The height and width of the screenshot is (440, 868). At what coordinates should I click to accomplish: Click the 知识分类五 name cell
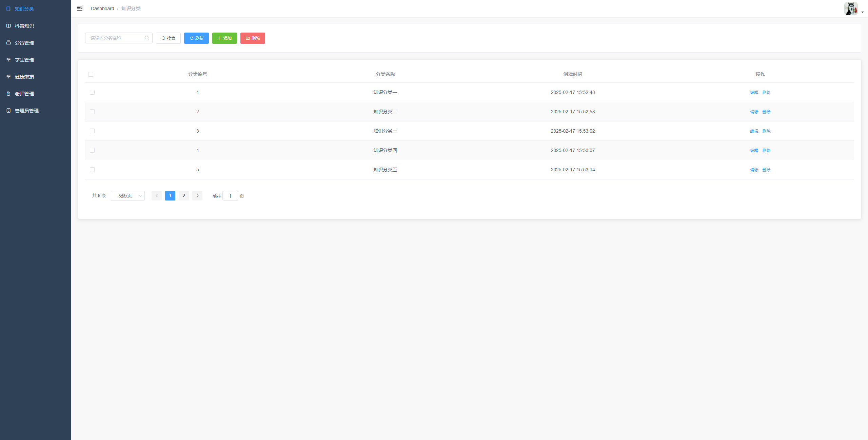tap(385, 170)
